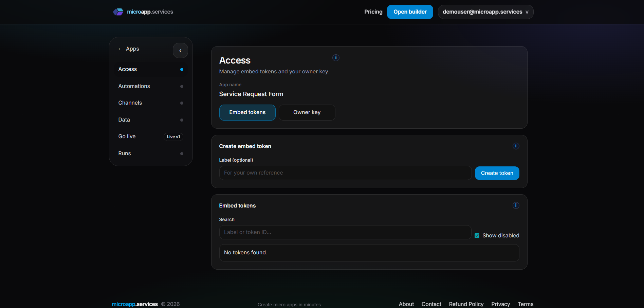The image size is (644, 308).
Task: Click the back arrow next to Apps
Action: point(120,49)
